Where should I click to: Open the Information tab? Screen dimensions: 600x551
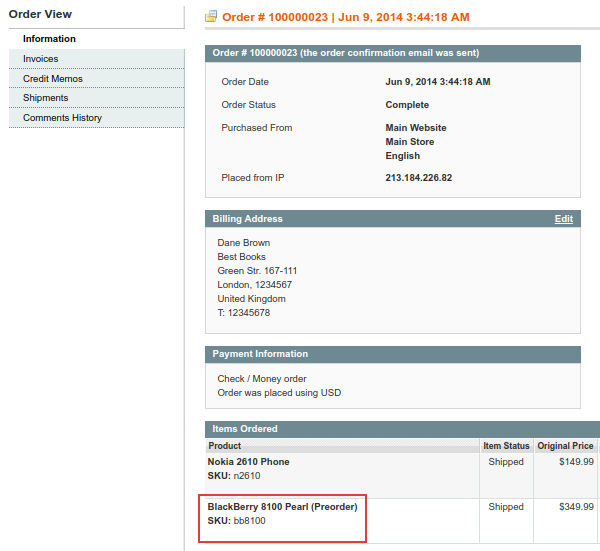[x=49, y=39]
